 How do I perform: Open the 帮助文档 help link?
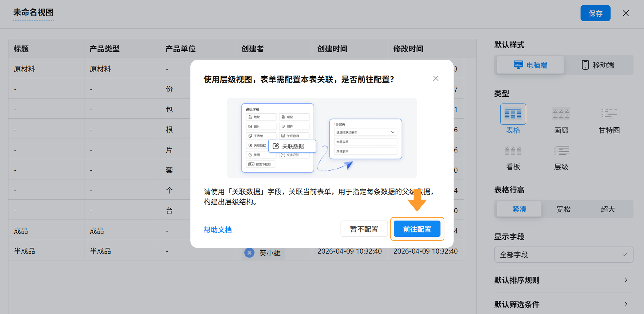[x=218, y=229]
